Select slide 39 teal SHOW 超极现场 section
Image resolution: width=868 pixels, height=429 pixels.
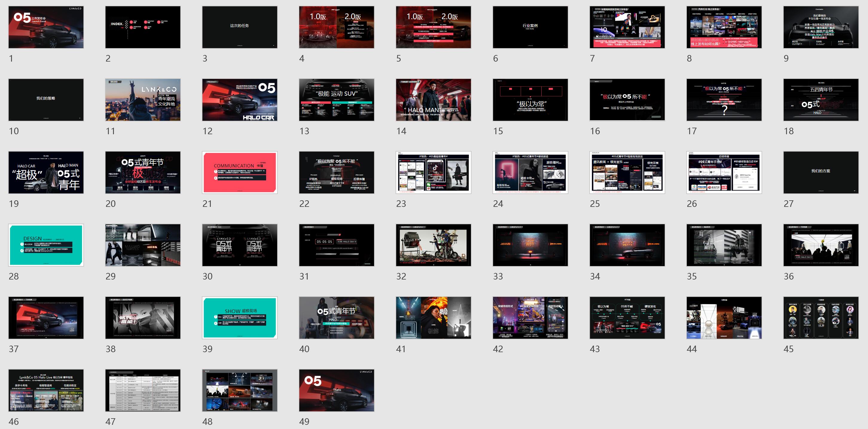239,318
